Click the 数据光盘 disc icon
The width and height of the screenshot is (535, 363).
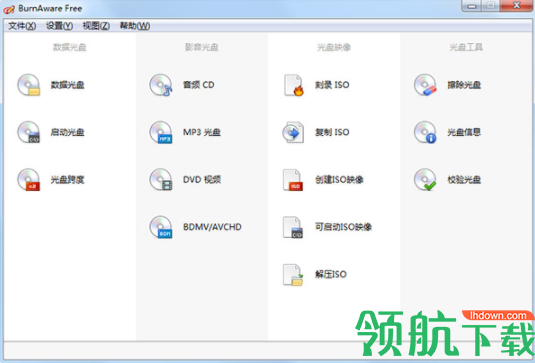point(29,85)
